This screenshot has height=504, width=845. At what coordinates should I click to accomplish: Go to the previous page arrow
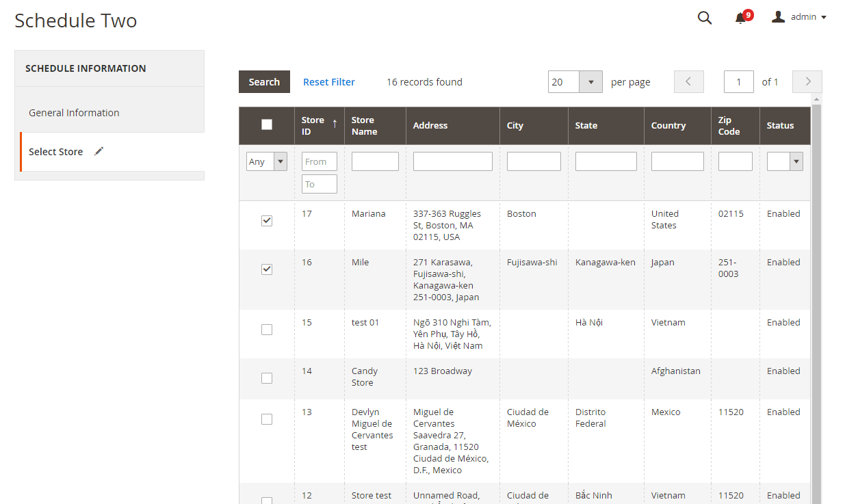(x=688, y=82)
